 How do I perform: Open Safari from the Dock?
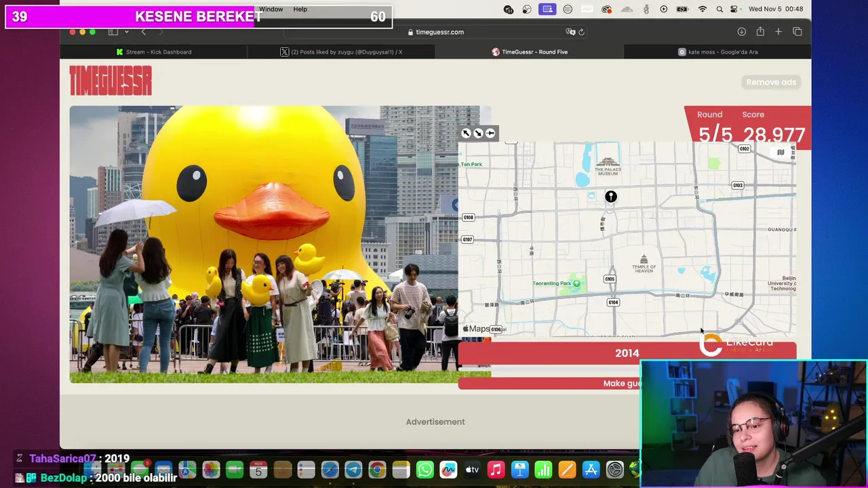(x=330, y=469)
